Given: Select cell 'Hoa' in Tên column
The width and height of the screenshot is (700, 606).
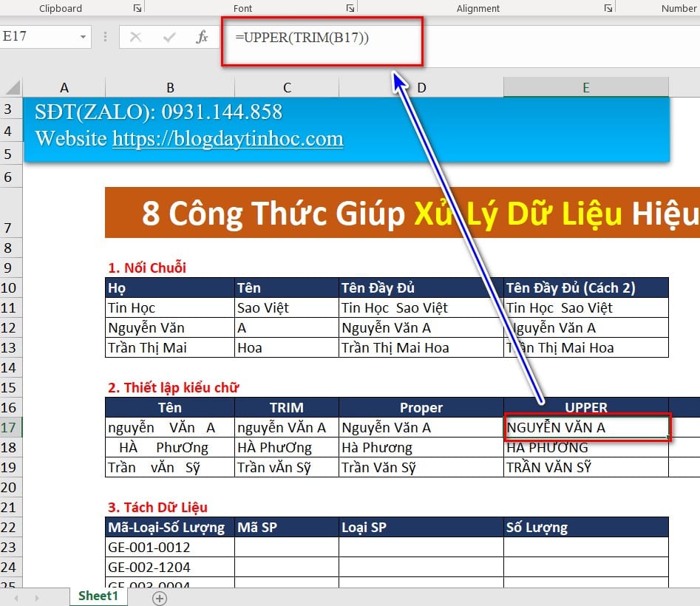Looking at the screenshot, I should click(287, 347).
